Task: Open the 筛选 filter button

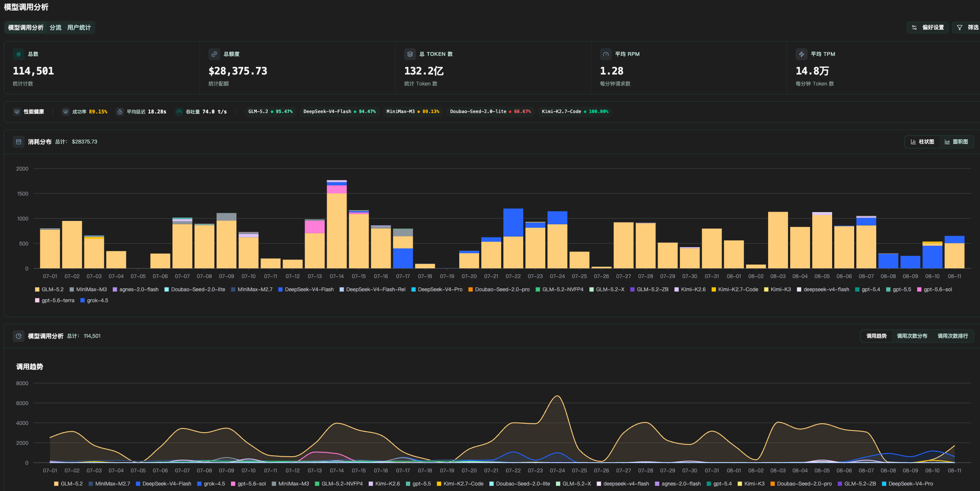Action: 967,28
